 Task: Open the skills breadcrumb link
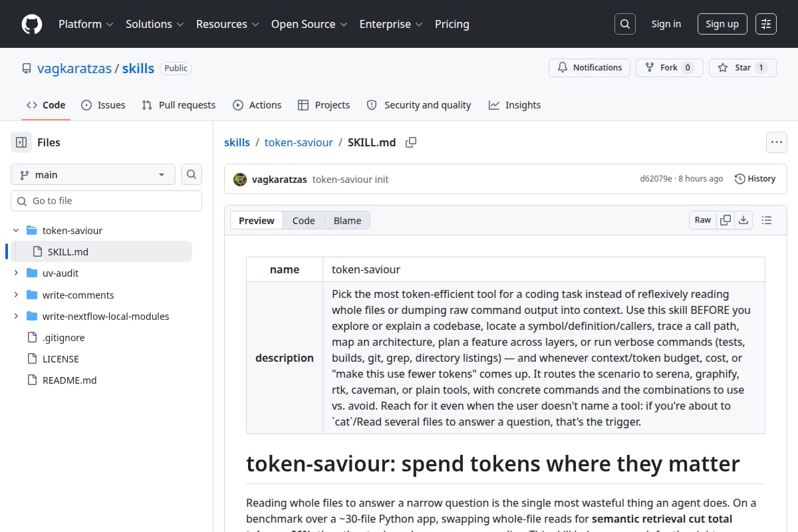[237, 142]
